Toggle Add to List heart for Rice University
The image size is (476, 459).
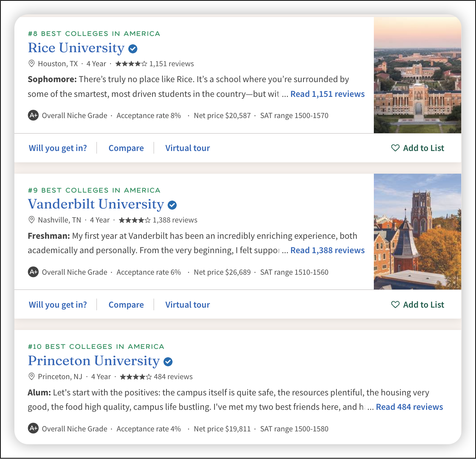(x=395, y=148)
